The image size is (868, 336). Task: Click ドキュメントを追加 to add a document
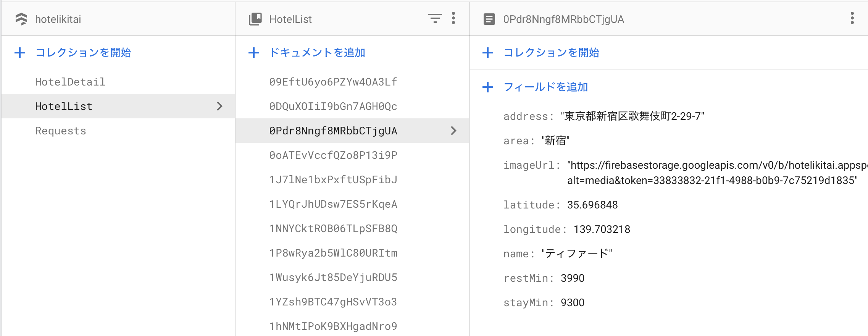(317, 53)
